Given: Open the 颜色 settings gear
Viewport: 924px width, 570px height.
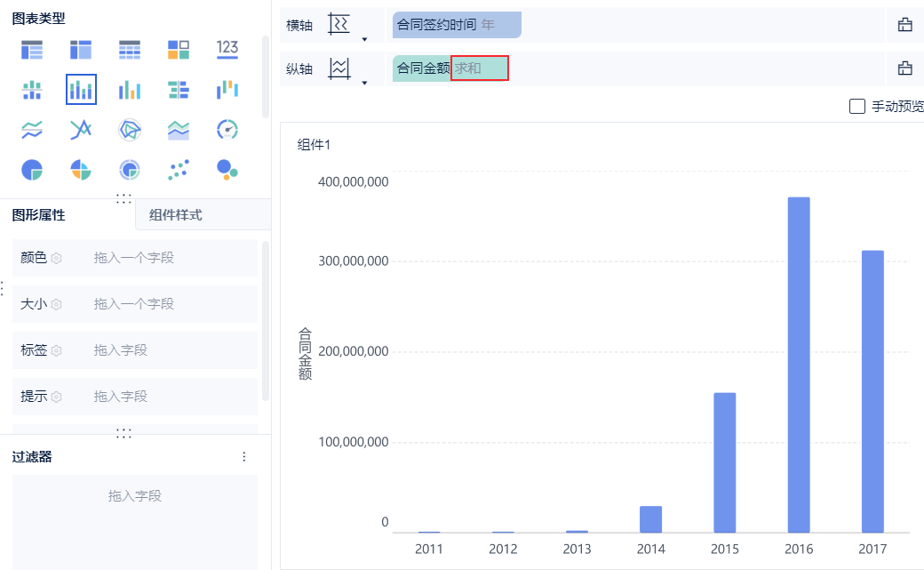Looking at the screenshot, I should (56, 258).
